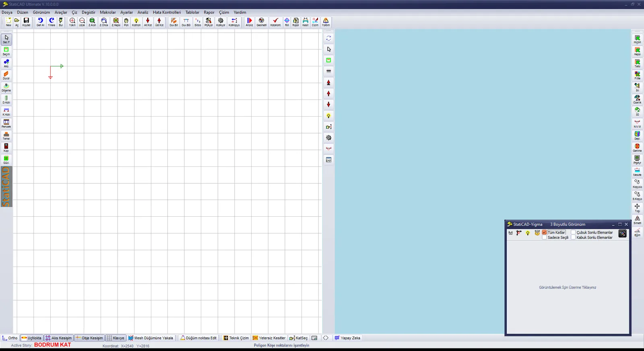Click the Taşı move tool
Viewport: 644px width, 351px height.
[x=637, y=208]
